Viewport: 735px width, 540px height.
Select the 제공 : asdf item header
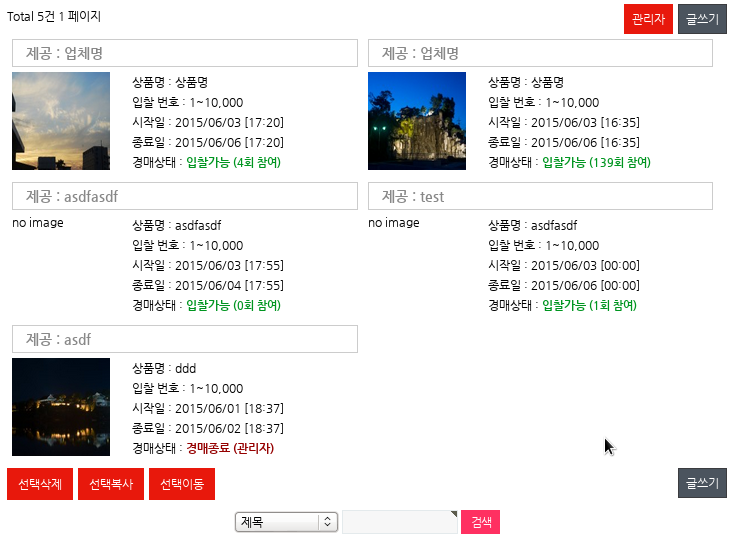(x=184, y=339)
